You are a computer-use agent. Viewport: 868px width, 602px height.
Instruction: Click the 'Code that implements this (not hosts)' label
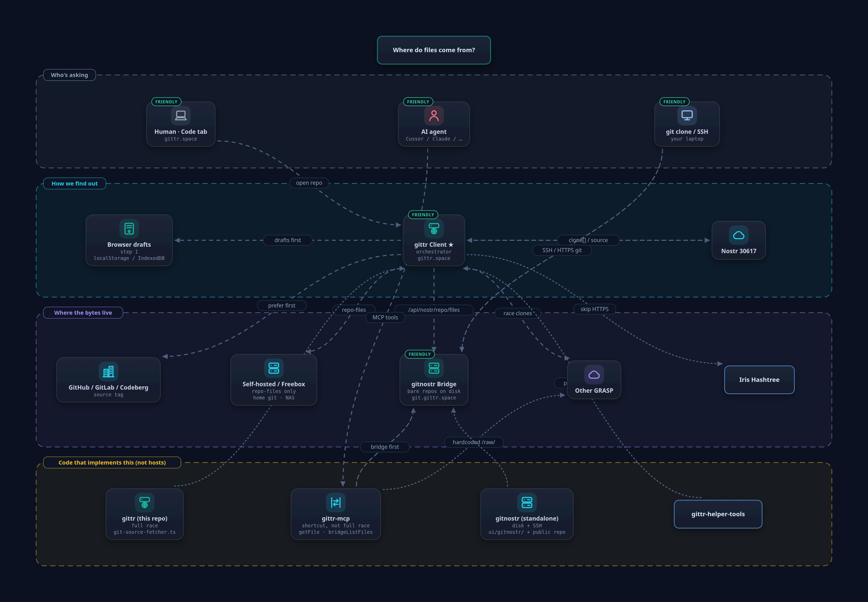click(112, 462)
